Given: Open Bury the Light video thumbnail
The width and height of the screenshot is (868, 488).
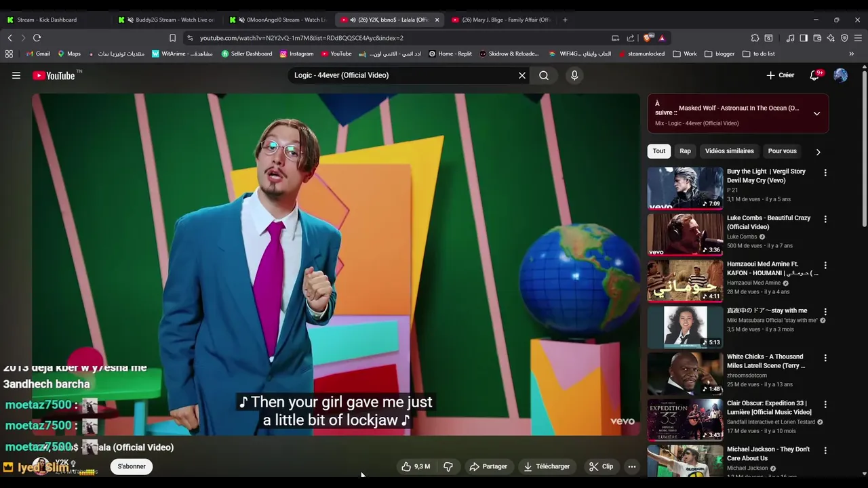Looking at the screenshot, I should click(x=685, y=188).
